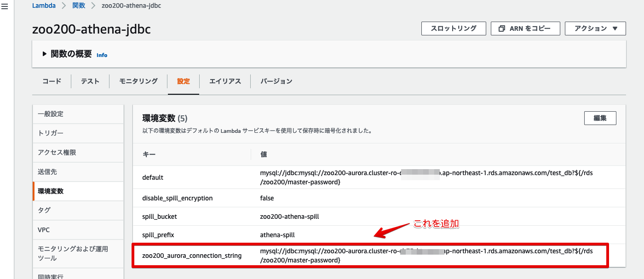
Task: Click the 編集 button to edit environment variables
Action: pyautogui.click(x=600, y=118)
